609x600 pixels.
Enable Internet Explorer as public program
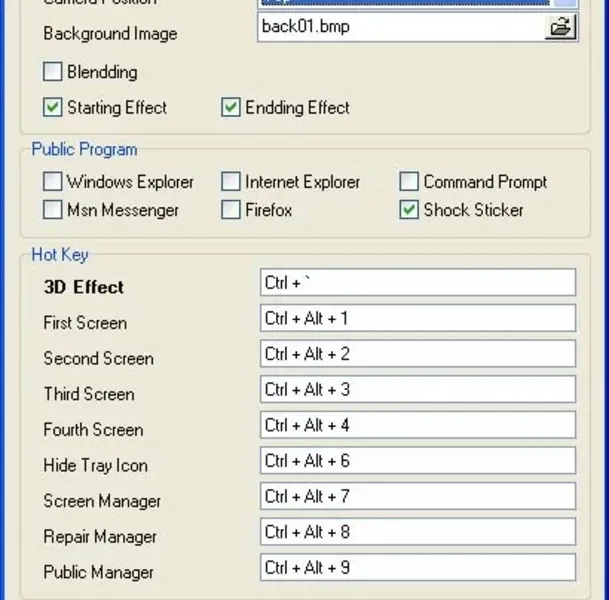230,182
